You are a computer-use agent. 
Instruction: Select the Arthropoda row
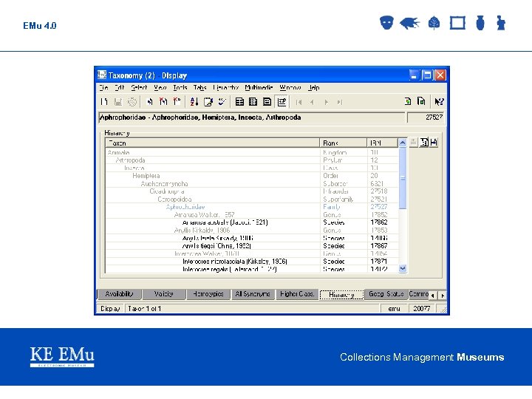(252, 160)
